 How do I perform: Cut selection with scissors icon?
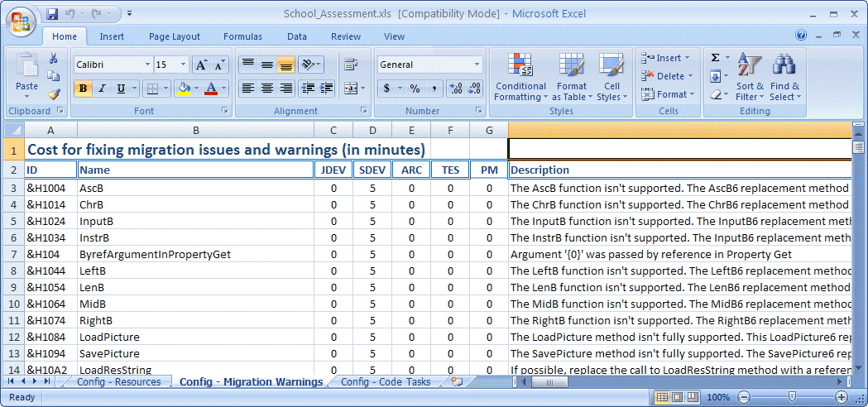tap(54, 58)
